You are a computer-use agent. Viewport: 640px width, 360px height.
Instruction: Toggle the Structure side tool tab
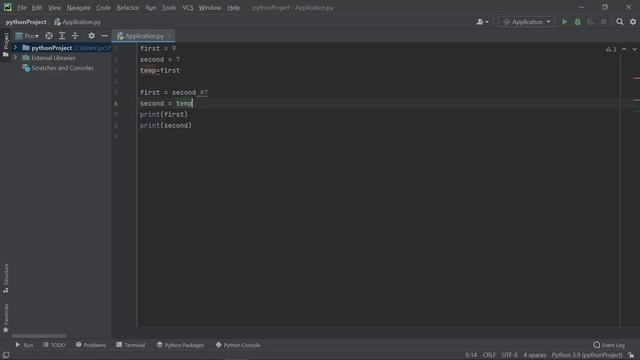[6, 278]
